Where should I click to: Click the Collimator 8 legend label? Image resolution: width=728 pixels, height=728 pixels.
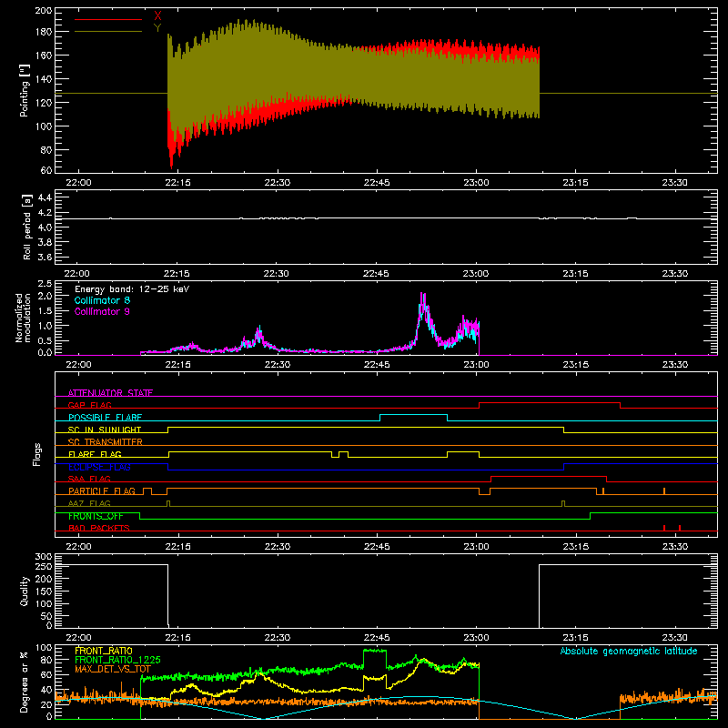point(102,300)
